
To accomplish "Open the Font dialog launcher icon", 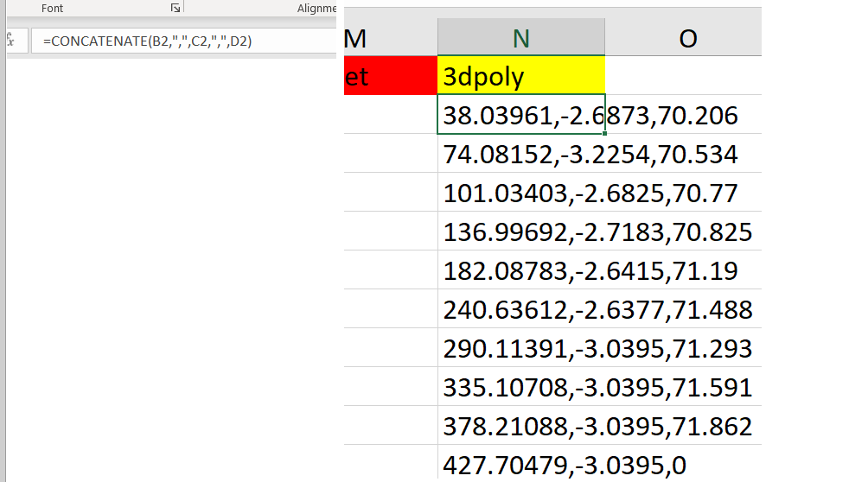I will [175, 8].
